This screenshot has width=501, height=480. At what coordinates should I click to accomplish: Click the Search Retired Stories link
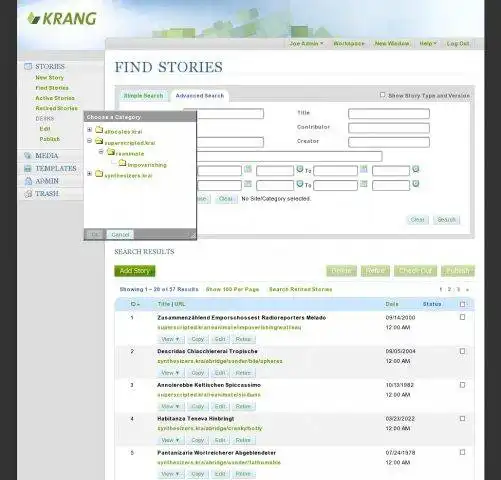click(300, 289)
